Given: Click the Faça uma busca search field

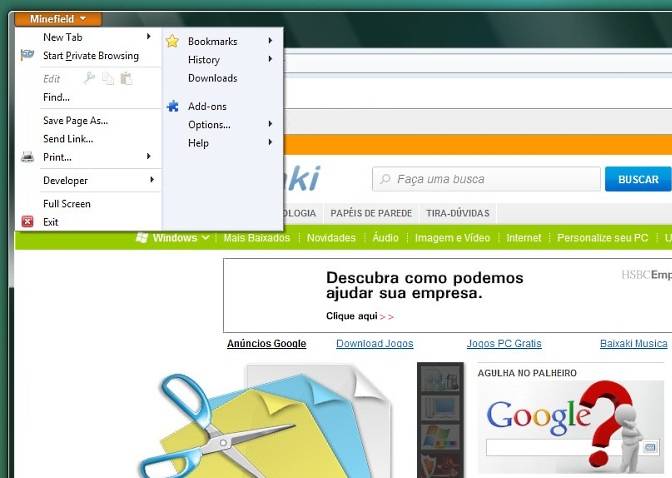Looking at the screenshot, I should click(x=486, y=179).
